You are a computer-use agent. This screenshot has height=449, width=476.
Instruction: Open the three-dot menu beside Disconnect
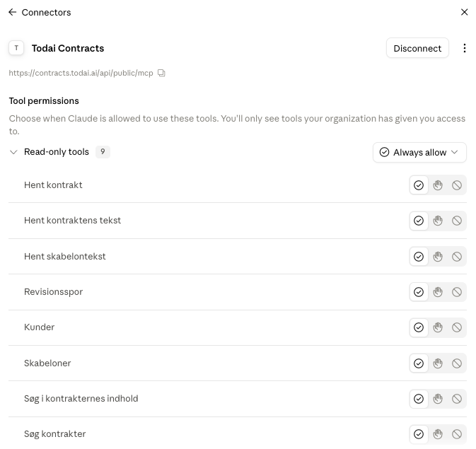tap(464, 48)
